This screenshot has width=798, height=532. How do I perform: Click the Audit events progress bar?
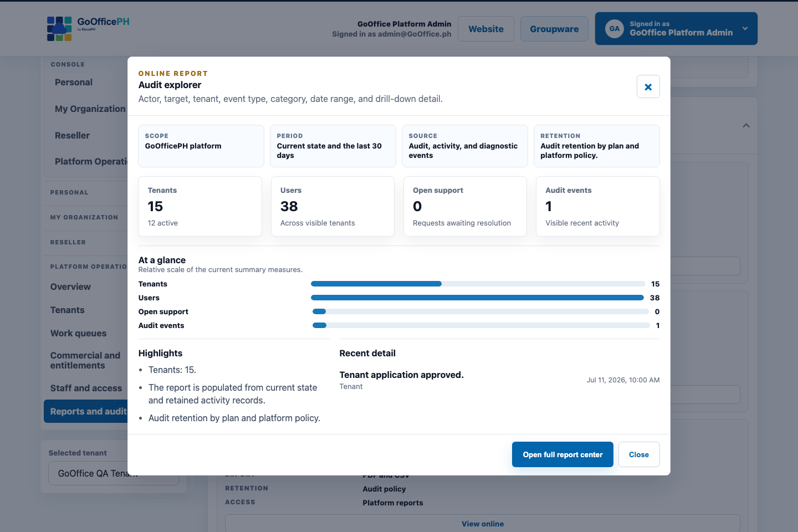coord(481,325)
